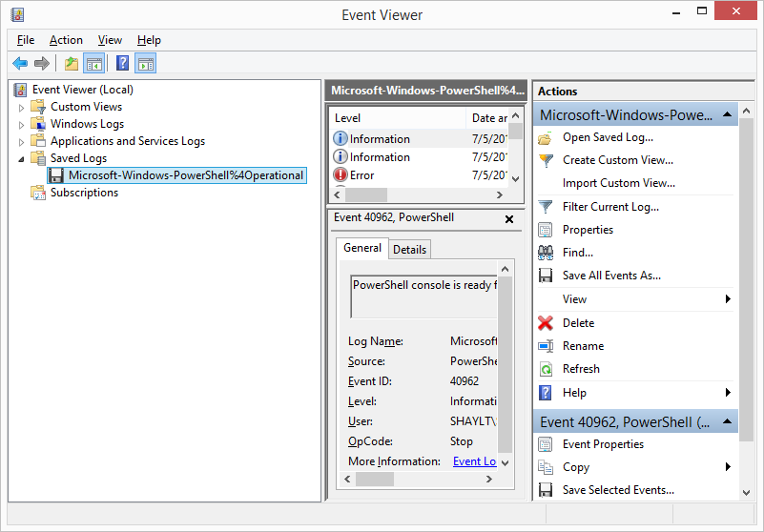Click the Forward arrow in toolbar
764x532 pixels.
tap(42, 64)
